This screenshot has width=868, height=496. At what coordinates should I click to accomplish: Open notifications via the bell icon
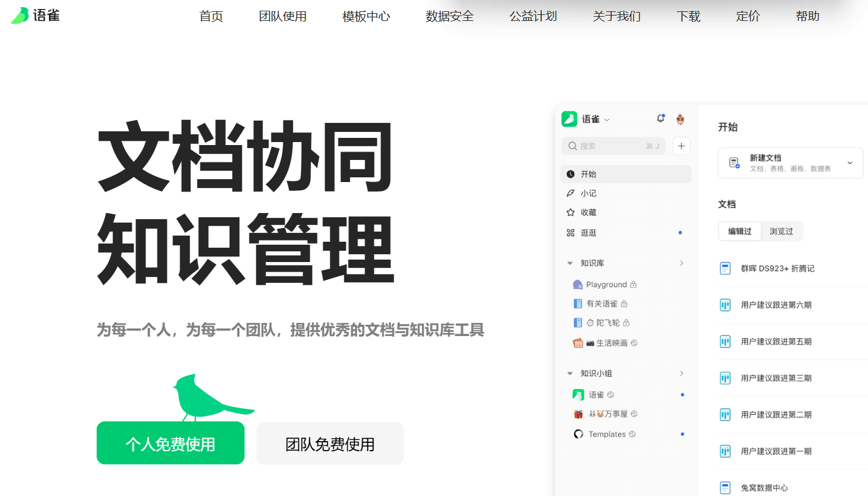tap(660, 118)
